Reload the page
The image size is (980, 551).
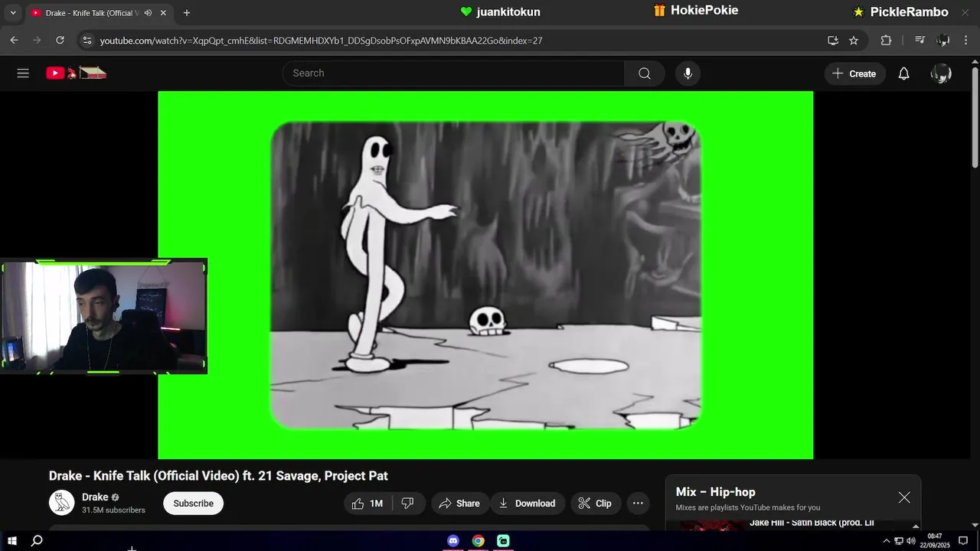60,41
